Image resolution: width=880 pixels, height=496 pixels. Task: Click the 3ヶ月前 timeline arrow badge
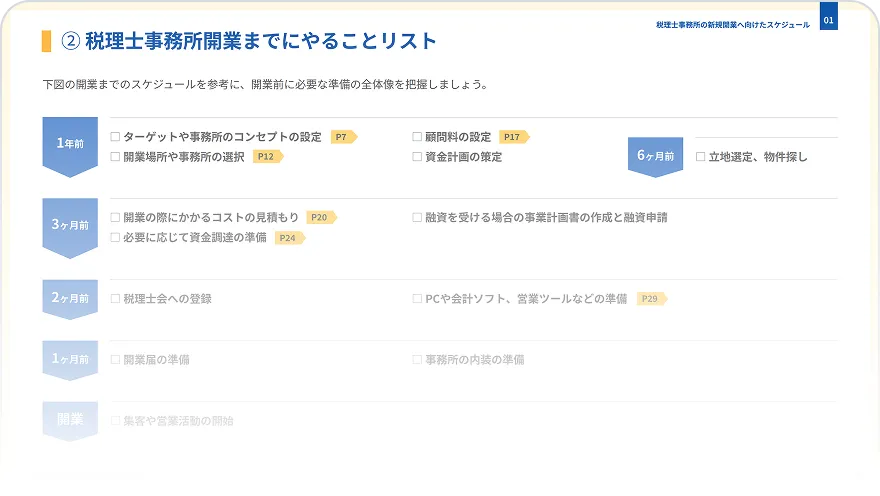click(70, 226)
